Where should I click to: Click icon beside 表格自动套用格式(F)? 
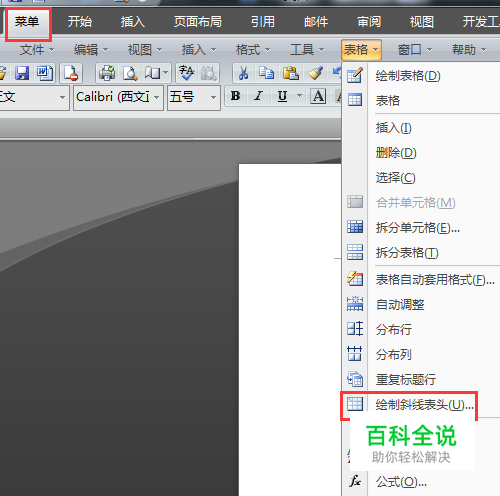pos(355,279)
